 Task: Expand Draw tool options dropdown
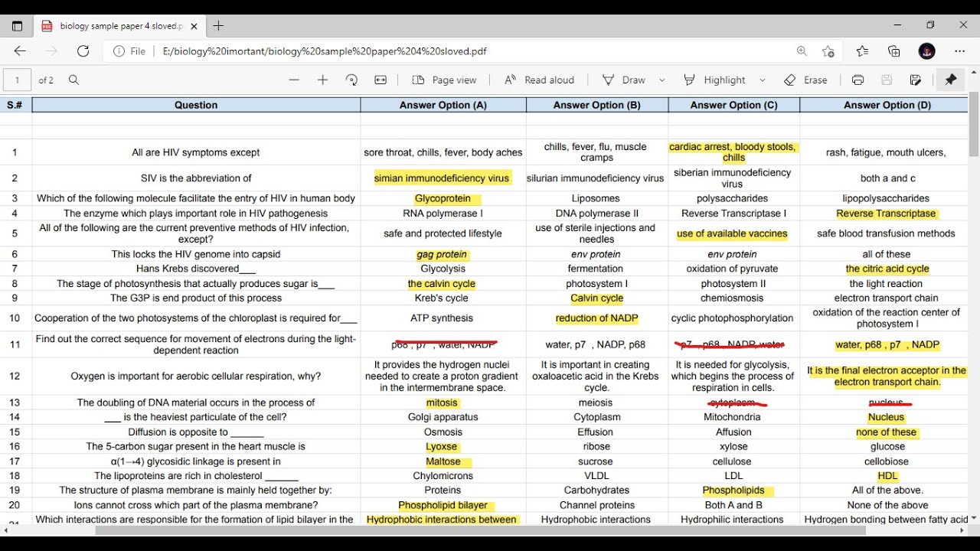[662, 80]
